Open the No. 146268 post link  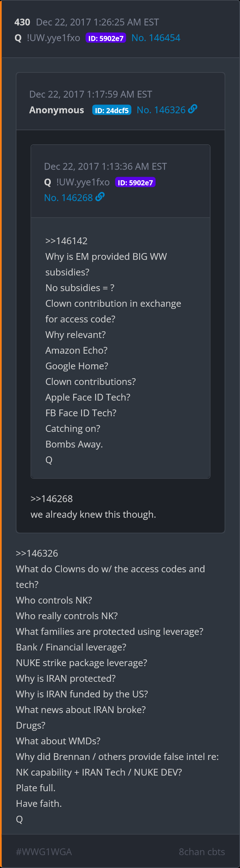click(x=68, y=198)
